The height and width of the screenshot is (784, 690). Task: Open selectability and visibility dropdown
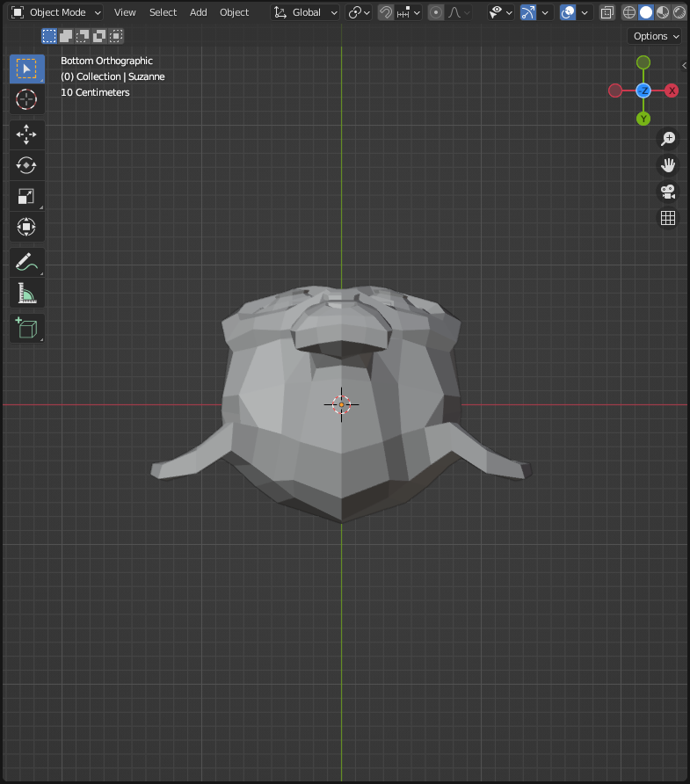[x=500, y=12]
